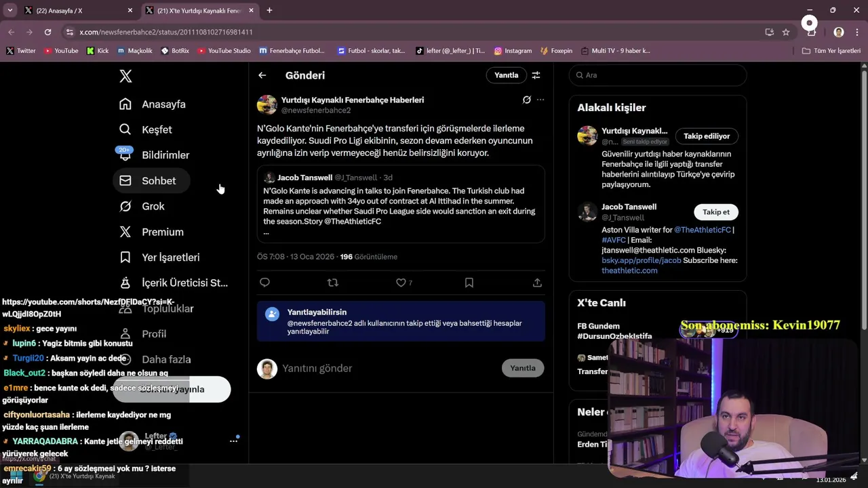Open install app icon in address bar
The height and width of the screenshot is (488, 868).
(x=769, y=32)
